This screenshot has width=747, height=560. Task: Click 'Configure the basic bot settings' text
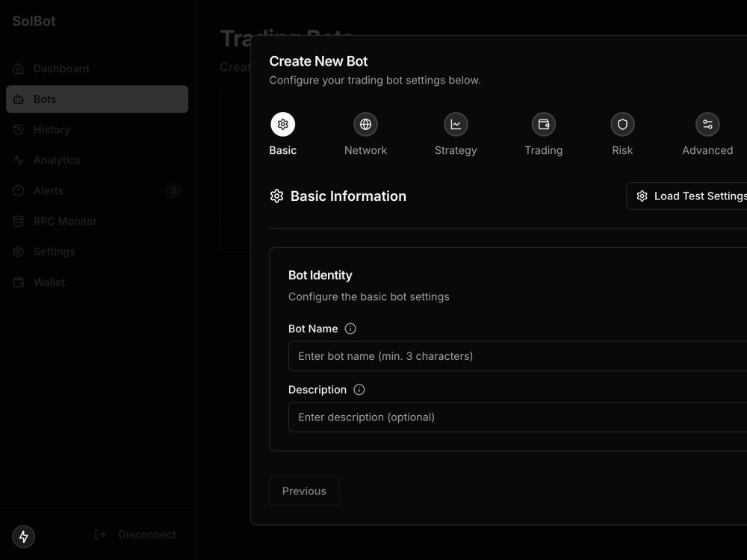369,296
